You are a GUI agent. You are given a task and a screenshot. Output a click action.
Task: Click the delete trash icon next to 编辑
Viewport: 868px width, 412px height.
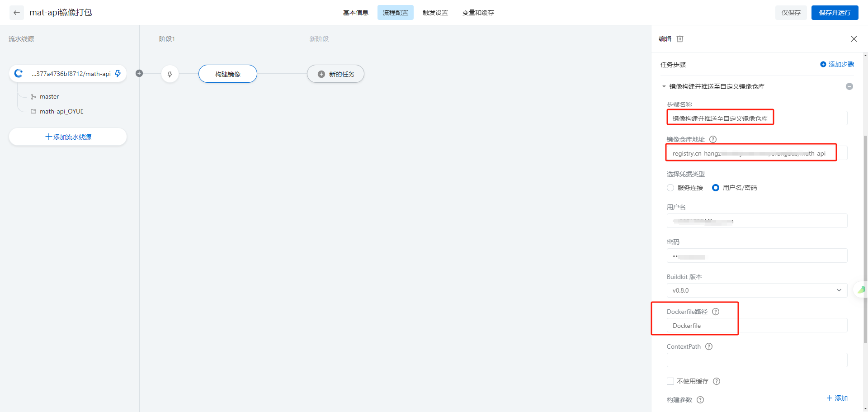tap(680, 39)
